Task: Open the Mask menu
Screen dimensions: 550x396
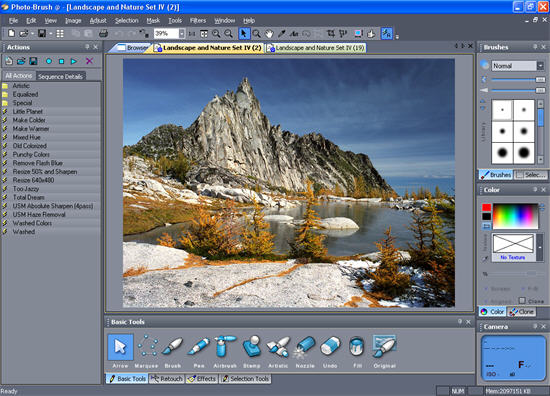Action: pyautogui.click(x=153, y=21)
